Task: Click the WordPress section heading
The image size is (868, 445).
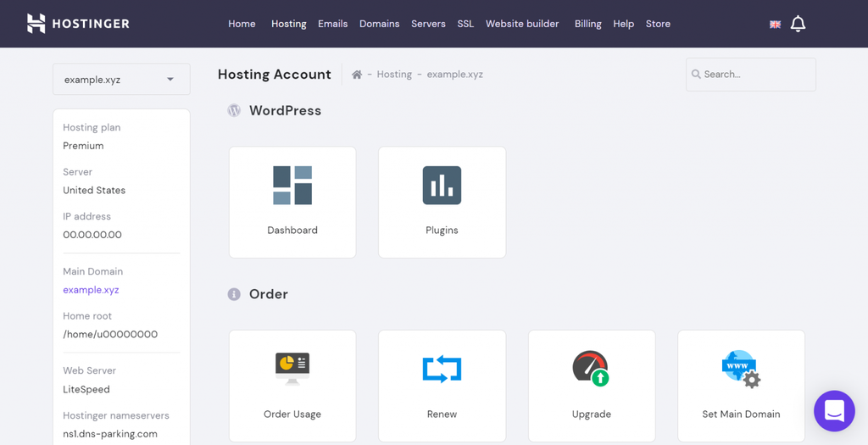Action: [285, 110]
